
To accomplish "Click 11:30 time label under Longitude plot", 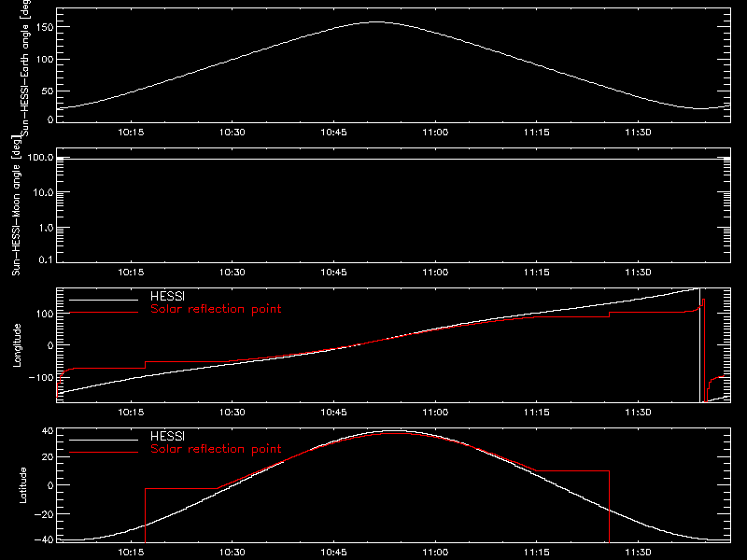I will (638, 413).
